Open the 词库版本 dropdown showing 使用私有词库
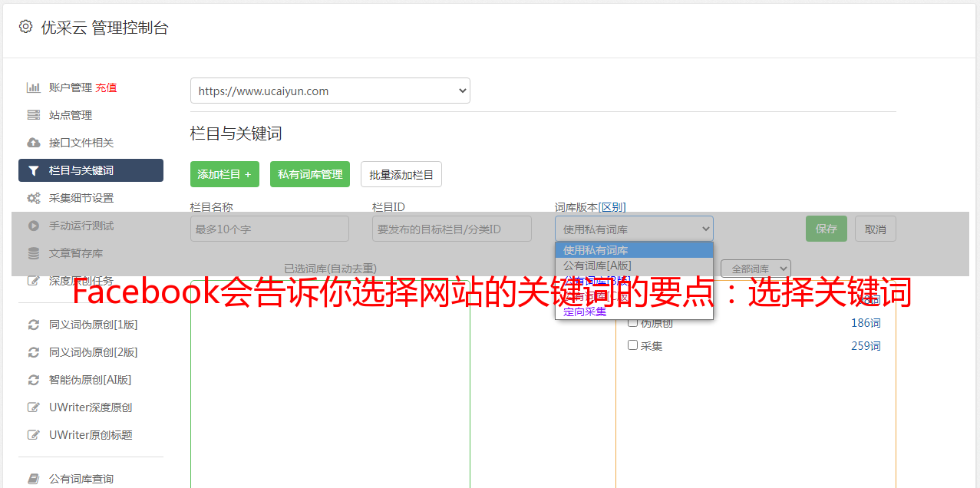This screenshot has width=980, height=488. coord(634,229)
